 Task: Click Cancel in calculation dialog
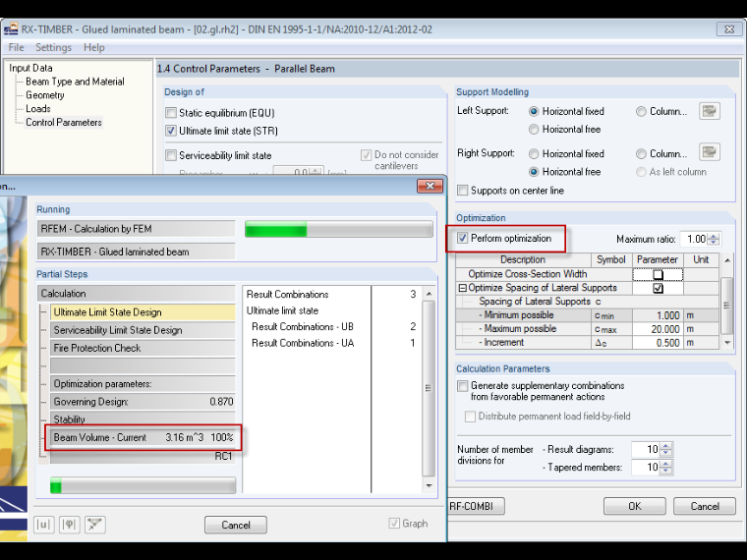[x=236, y=525]
